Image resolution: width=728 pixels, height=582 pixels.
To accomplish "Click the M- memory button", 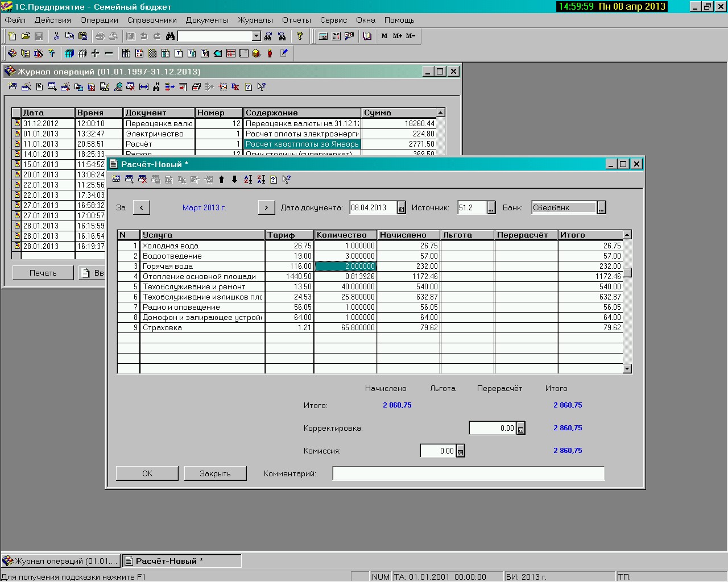I will pyautogui.click(x=411, y=36).
